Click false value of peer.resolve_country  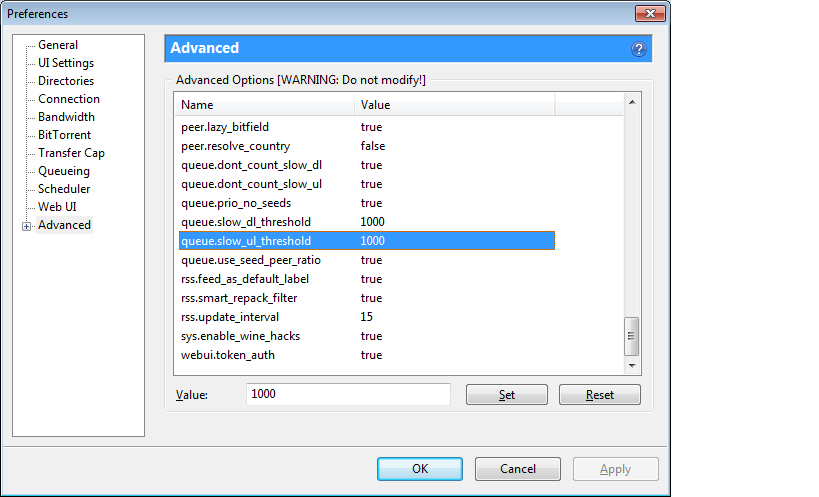click(373, 146)
